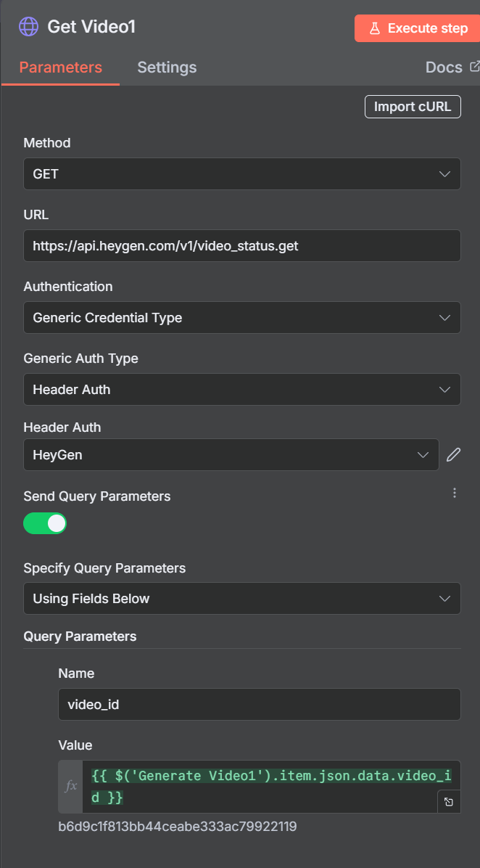Click the Import cURL button

tap(413, 107)
